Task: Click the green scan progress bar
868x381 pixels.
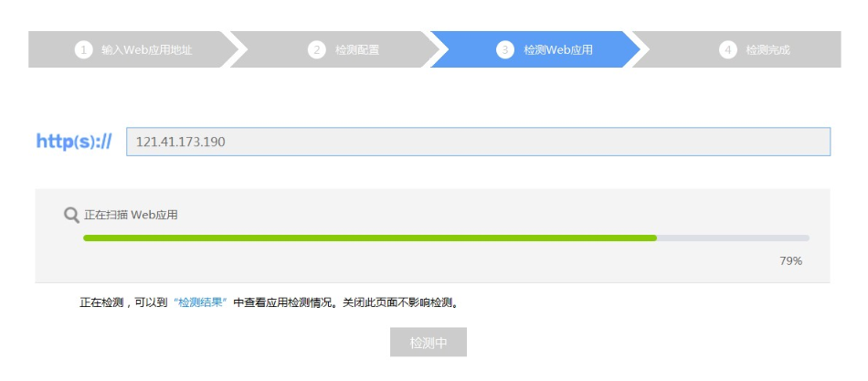Action: [x=446, y=238]
